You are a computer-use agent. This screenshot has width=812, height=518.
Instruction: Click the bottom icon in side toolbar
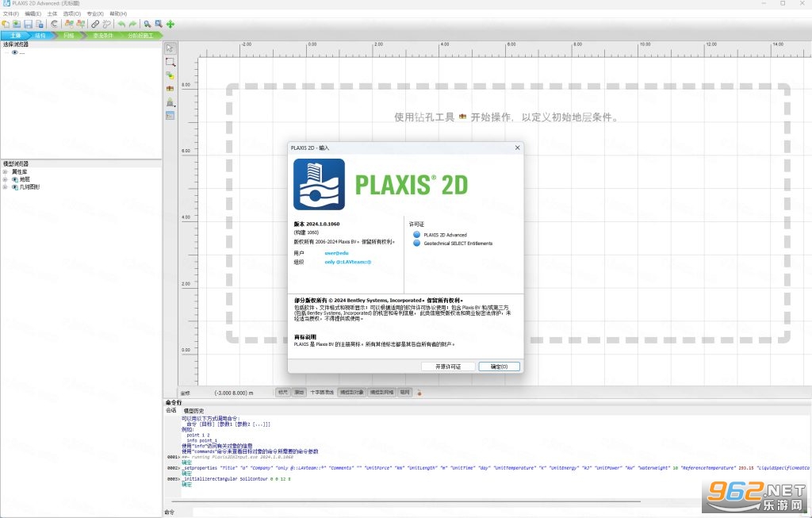click(x=170, y=116)
